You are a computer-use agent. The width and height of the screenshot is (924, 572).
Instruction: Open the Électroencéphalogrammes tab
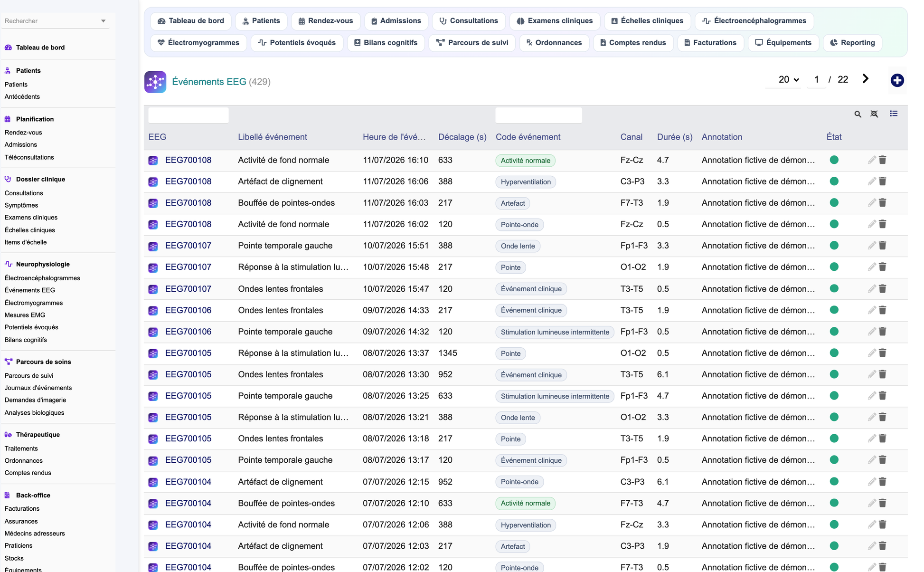[x=754, y=21]
